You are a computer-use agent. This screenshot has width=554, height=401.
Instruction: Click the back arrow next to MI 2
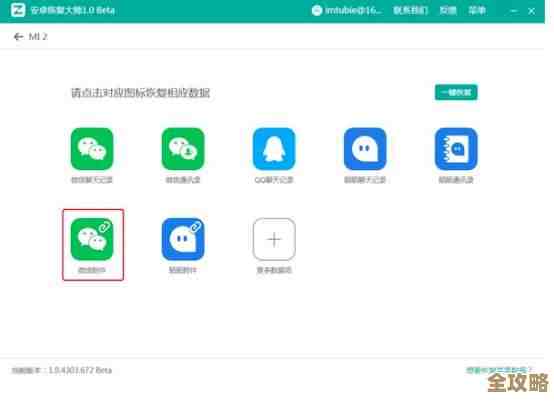18,37
